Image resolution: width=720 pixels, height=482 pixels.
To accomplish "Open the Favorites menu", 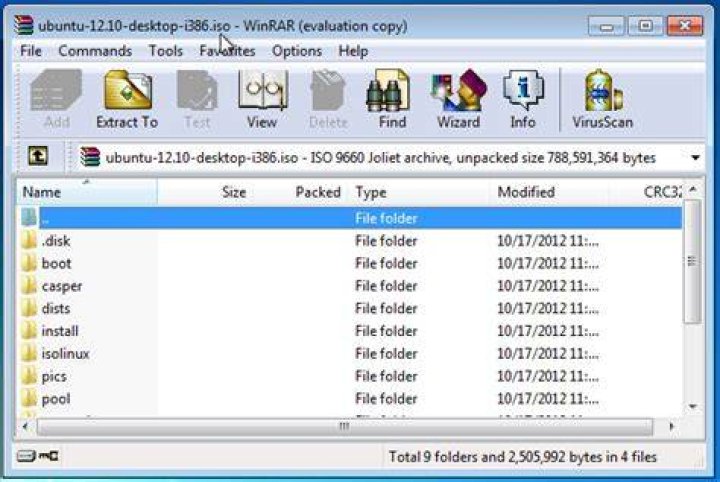I will 227,51.
